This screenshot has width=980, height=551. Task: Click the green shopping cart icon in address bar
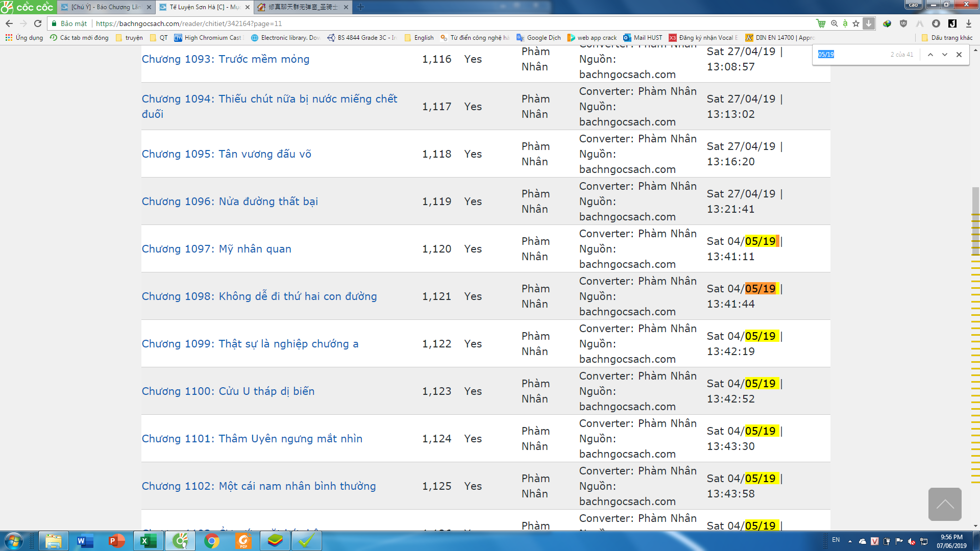coord(821,23)
